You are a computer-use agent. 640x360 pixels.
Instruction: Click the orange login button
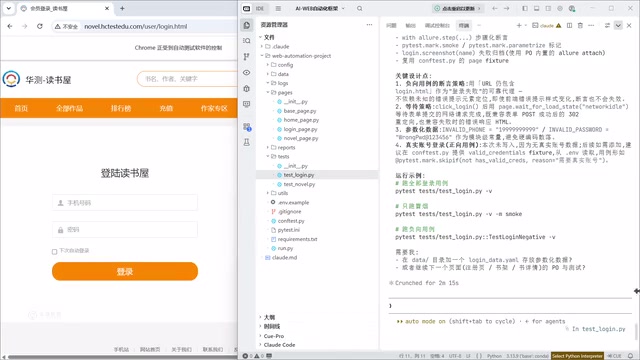[125, 271]
